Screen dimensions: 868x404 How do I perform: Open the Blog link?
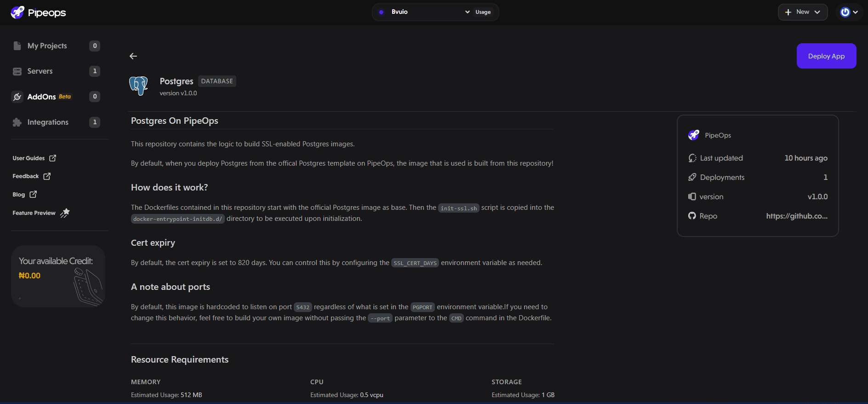point(25,194)
